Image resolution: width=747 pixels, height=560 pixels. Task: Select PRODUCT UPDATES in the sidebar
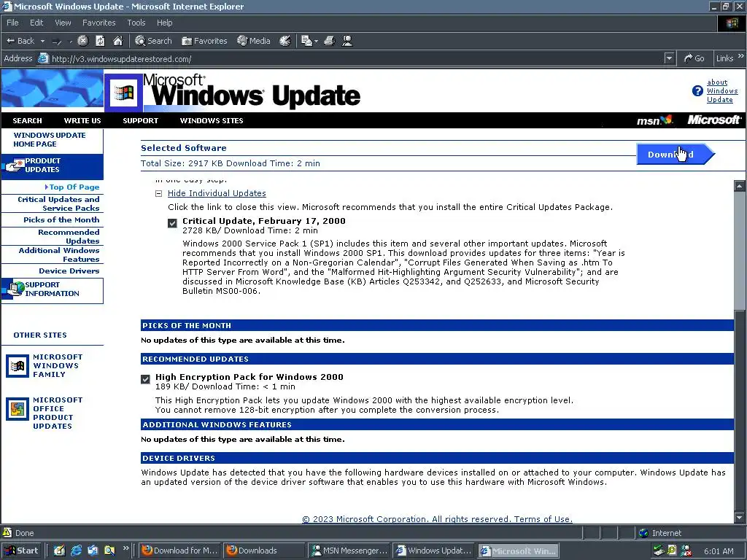click(52, 166)
